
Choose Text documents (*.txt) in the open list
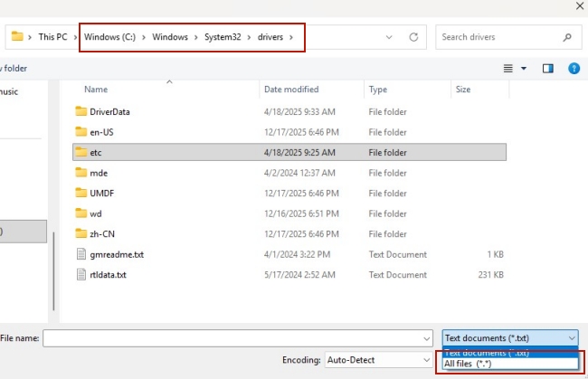click(x=510, y=353)
